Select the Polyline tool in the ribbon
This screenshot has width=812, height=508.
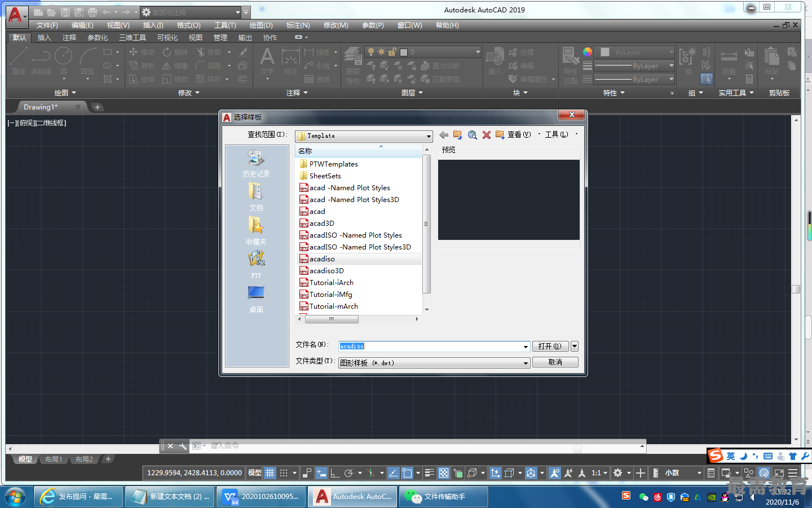tap(41, 61)
